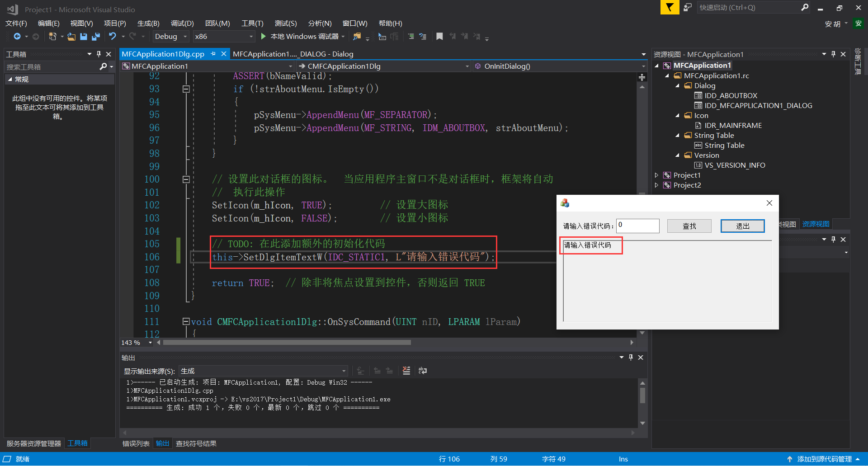This screenshot has width=868, height=466.
Task: Open Quick Launch search magnifier icon
Action: click(805, 7)
